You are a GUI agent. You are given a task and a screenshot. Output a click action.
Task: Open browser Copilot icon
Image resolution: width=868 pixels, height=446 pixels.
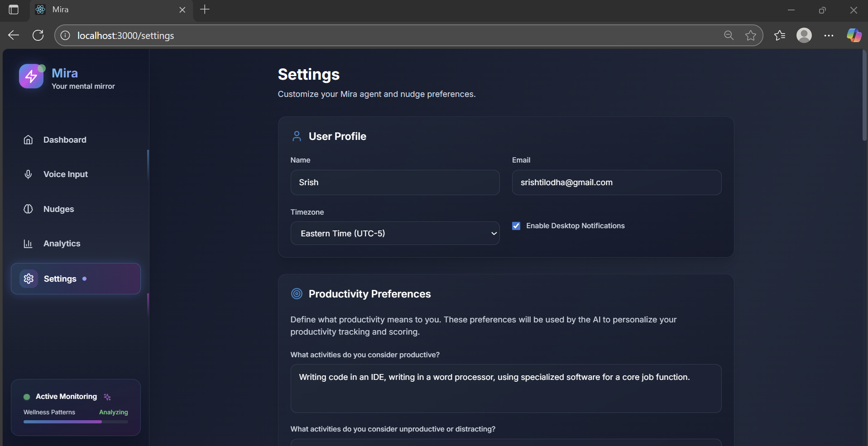[x=854, y=35]
